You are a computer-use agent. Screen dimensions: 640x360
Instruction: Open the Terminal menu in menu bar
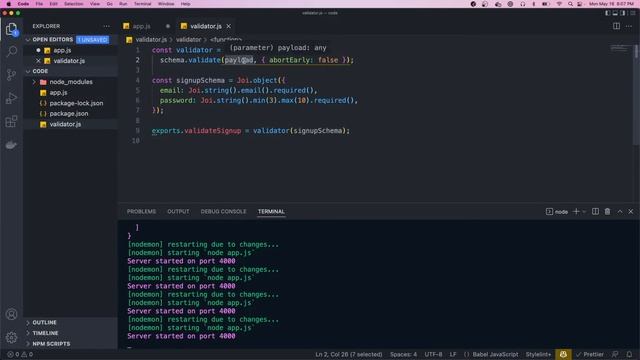click(142, 4)
